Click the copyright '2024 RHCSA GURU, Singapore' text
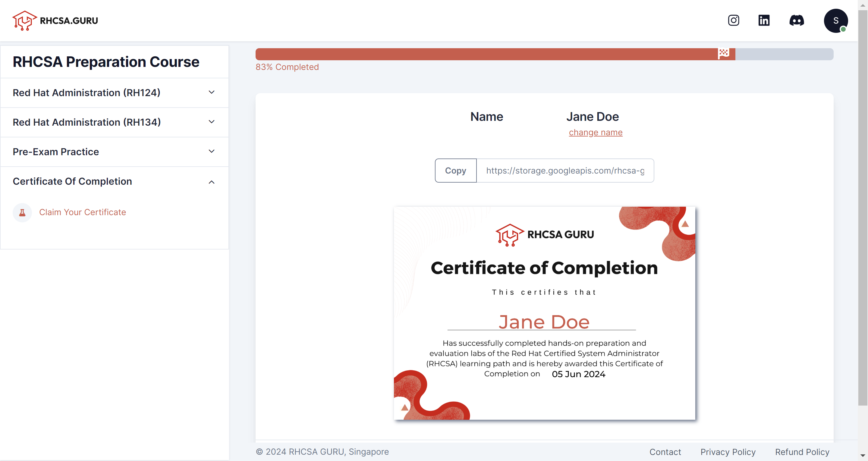This screenshot has width=868, height=461. click(x=322, y=452)
